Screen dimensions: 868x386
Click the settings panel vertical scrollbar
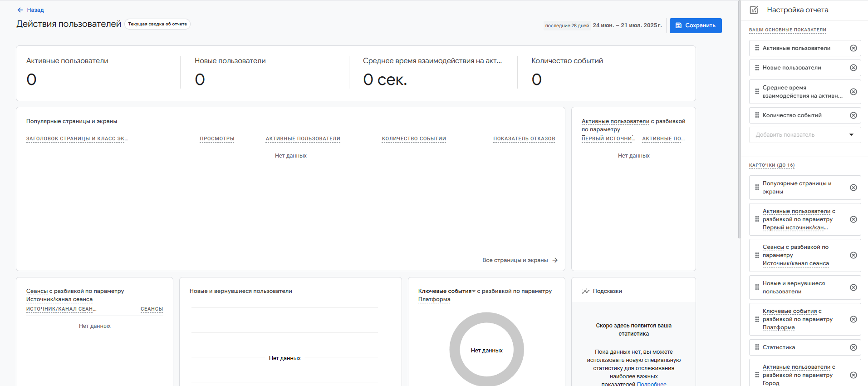[740, 119]
